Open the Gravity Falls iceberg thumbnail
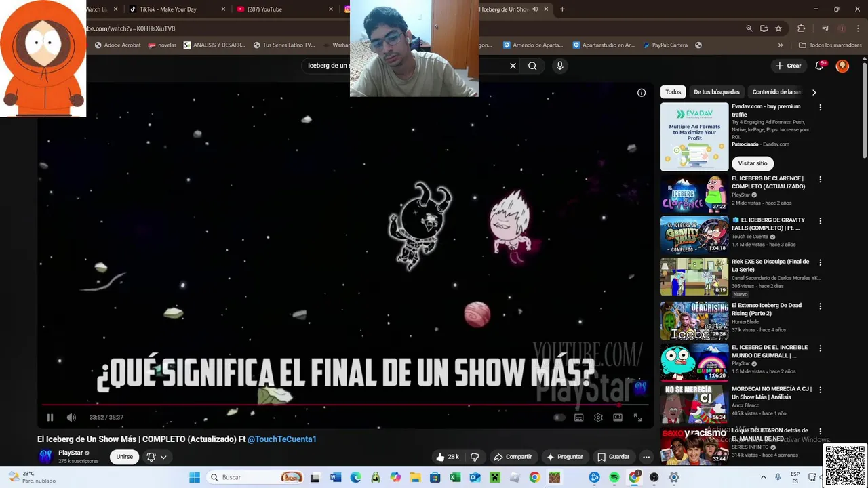 (x=694, y=235)
